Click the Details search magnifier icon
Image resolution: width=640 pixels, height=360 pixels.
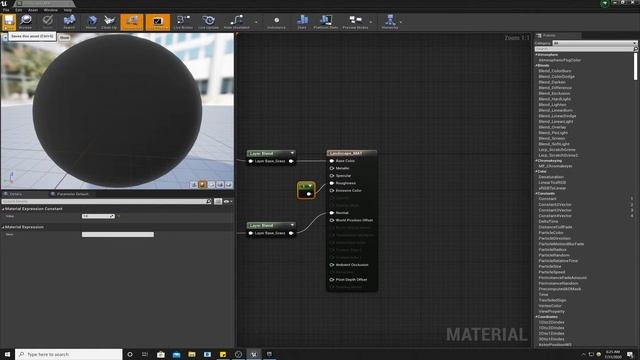[209, 201]
